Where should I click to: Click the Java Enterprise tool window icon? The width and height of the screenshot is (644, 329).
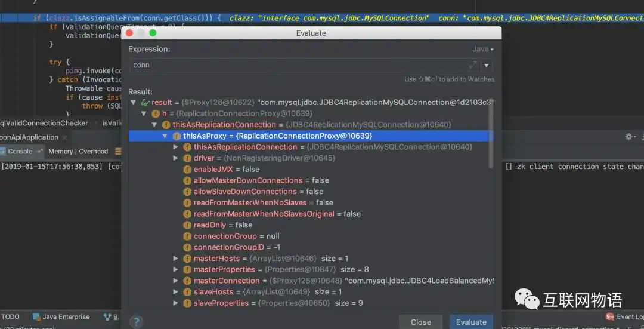(36, 316)
